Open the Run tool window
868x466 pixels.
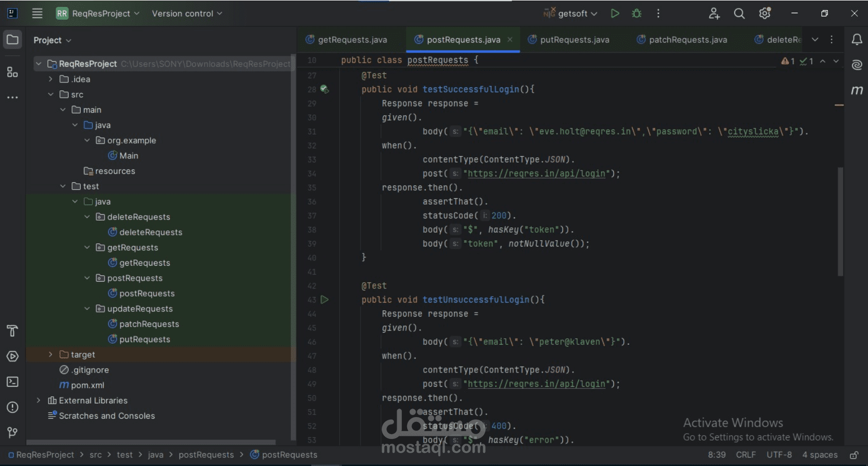point(13,357)
